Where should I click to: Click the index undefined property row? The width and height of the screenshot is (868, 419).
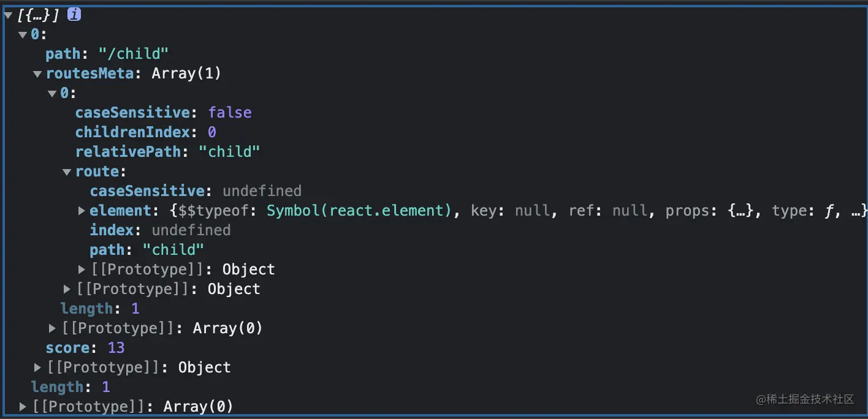point(161,230)
